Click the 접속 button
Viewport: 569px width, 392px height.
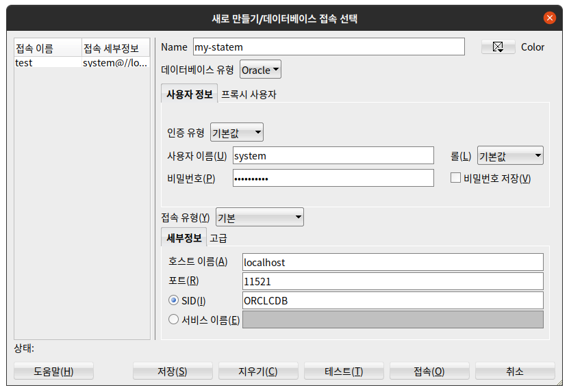tap(429, 371)
